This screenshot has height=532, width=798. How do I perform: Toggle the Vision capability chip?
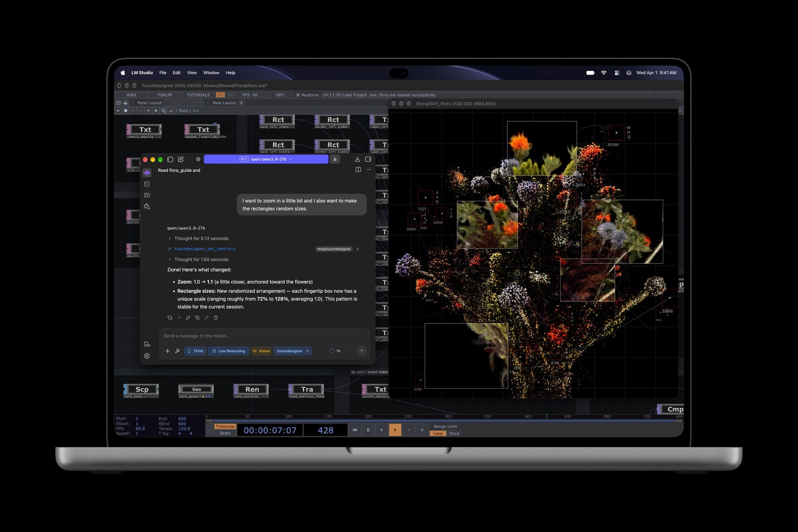[261, 351]
